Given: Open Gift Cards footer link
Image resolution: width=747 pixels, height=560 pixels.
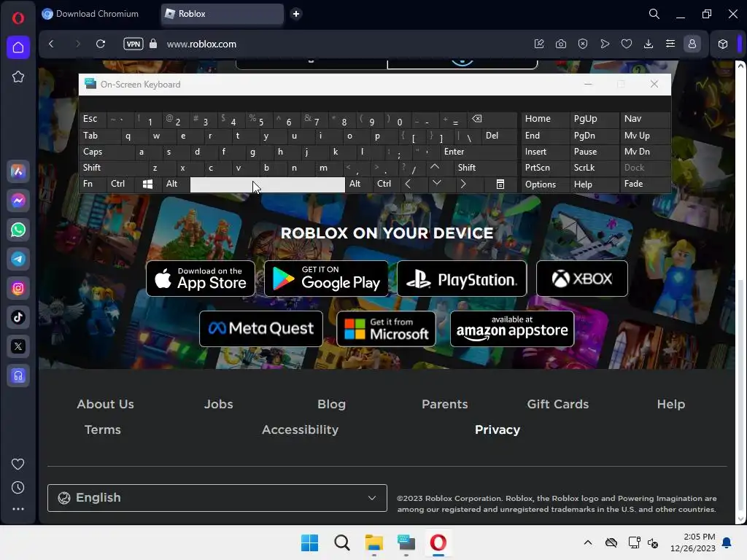Looking at the screenshot, I should tap(558, 404).
